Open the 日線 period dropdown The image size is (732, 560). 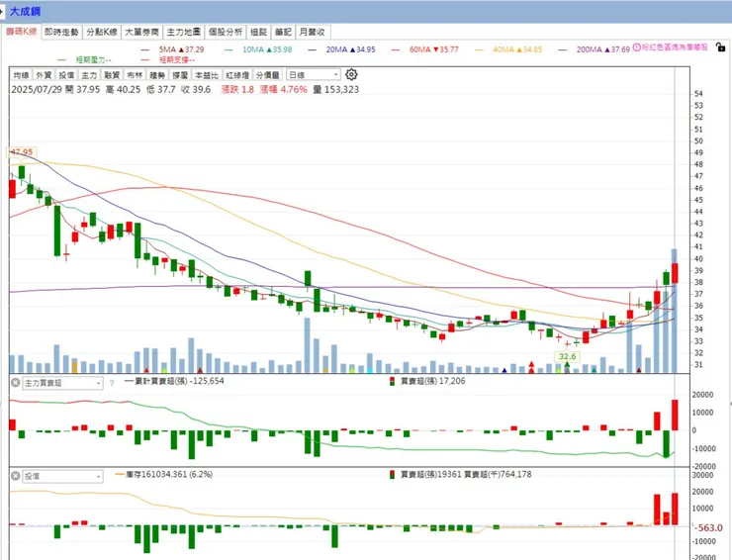point(314,75)
